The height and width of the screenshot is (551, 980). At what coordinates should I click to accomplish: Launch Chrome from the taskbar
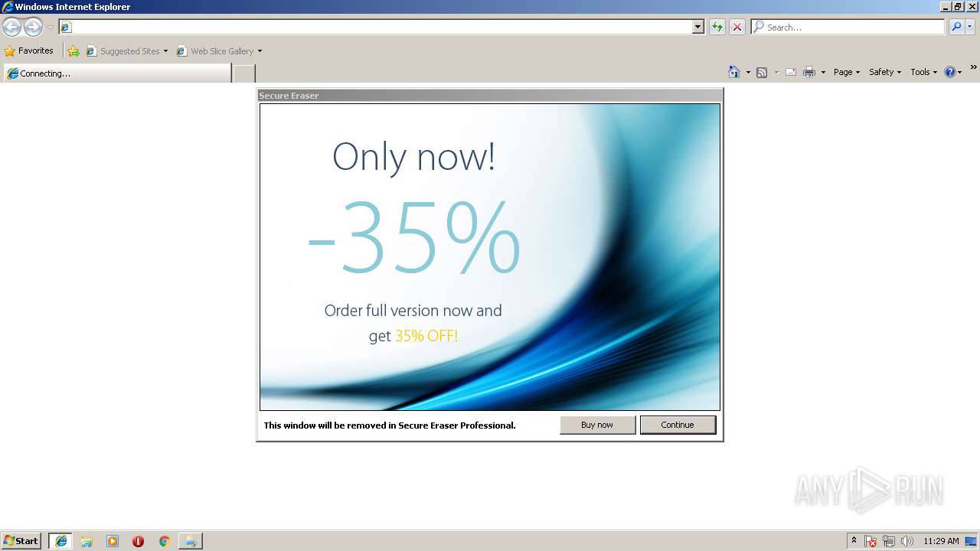(x=164, y=541)
